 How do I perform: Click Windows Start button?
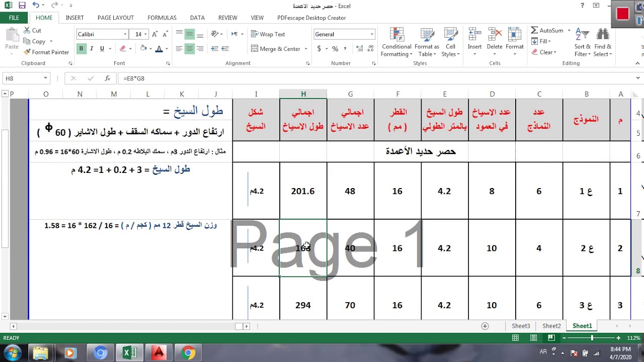12,353
